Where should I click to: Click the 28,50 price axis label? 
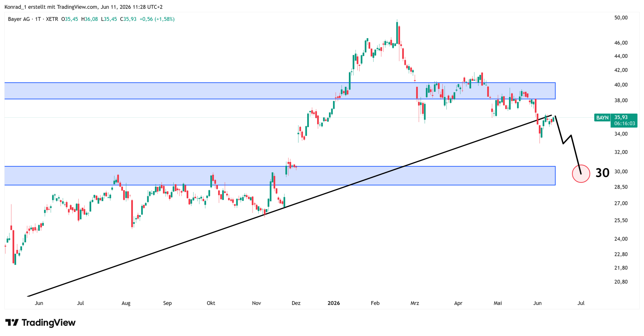tap(621, 187)
